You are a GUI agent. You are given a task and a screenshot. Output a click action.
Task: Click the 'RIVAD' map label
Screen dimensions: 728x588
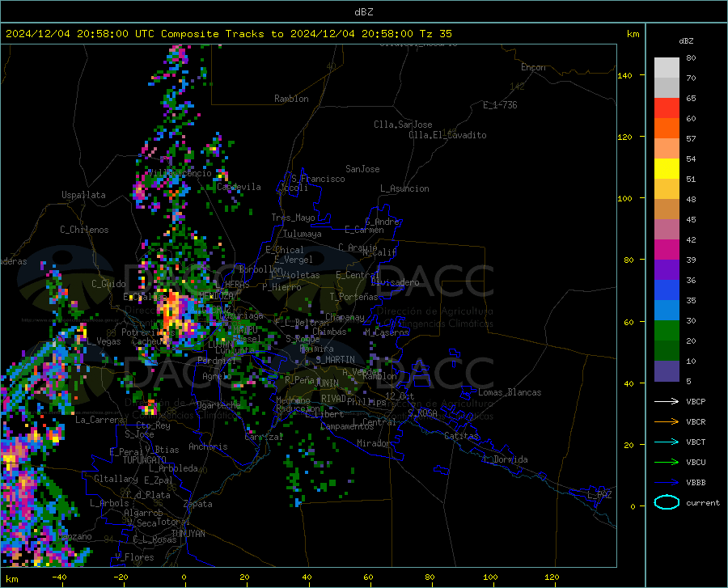pos(333,399)
